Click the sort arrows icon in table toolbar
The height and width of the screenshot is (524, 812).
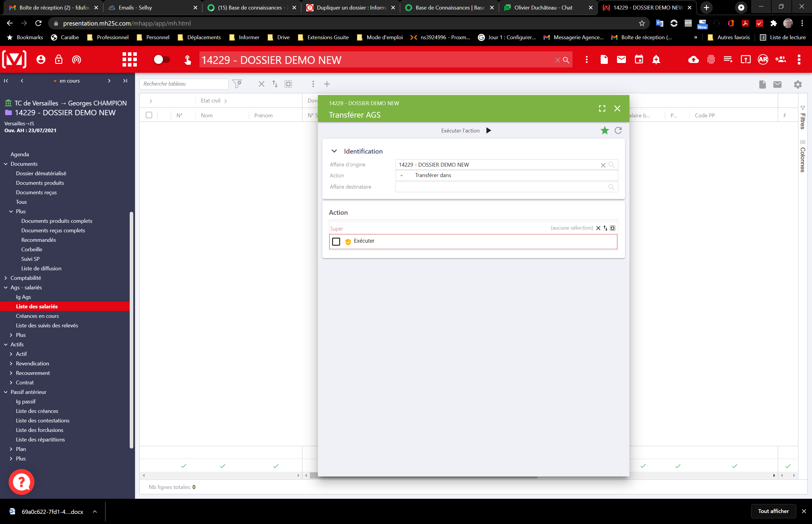pos(275,84)
